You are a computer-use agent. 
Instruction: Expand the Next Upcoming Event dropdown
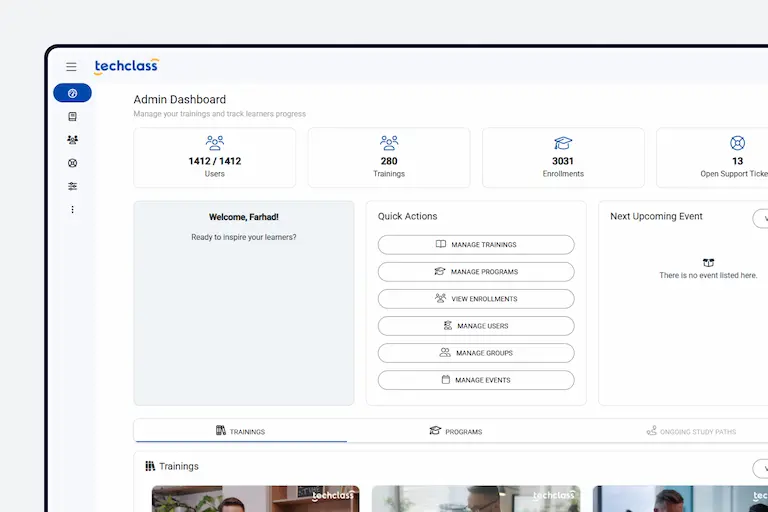[762, 218]
